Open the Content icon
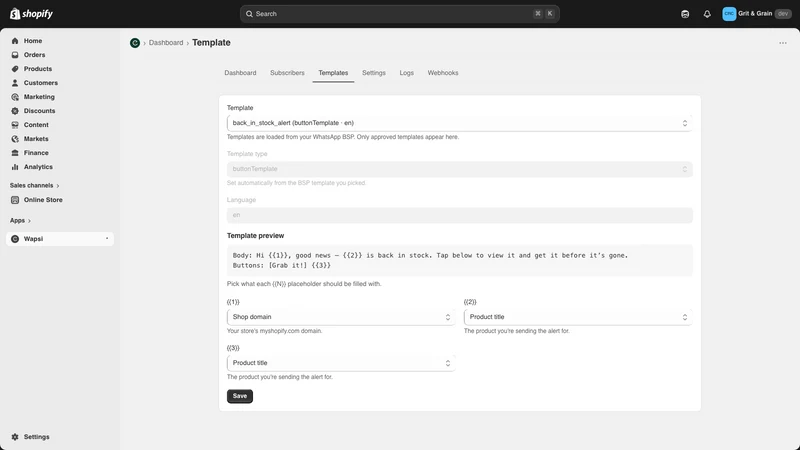The image size is (800, 450). click(x=15, y=124)
